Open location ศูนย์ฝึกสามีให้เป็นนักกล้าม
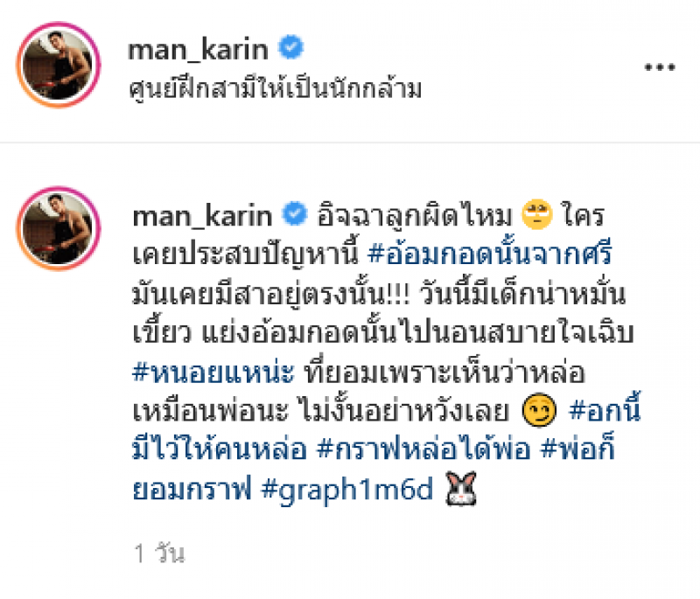700x599 pixels. [275, 89]
